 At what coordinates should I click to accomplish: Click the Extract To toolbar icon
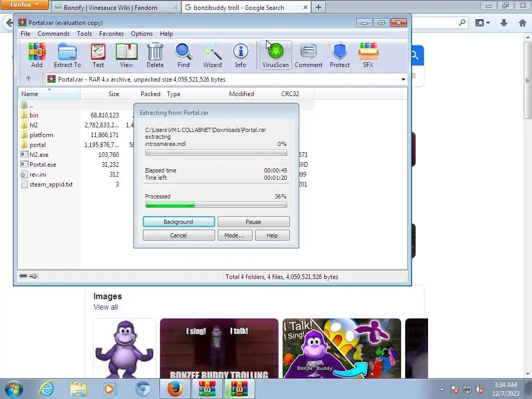(x=67, y=55)
